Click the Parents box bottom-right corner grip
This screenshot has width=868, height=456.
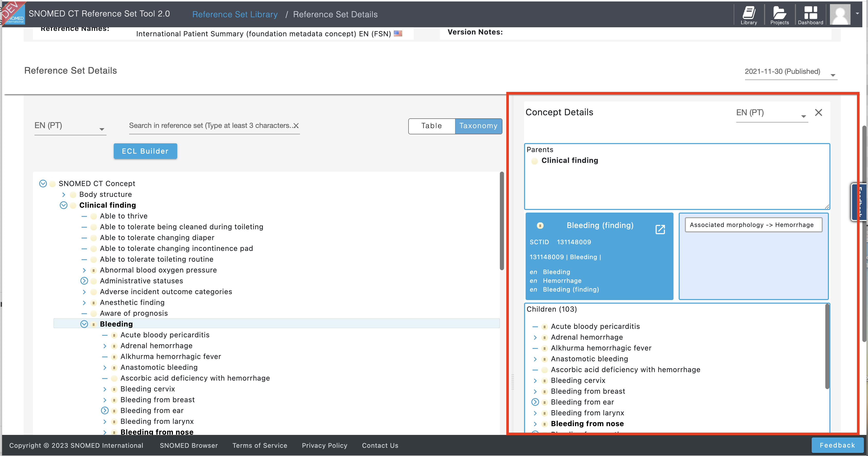pyautogui.click(x=827, y=206)
